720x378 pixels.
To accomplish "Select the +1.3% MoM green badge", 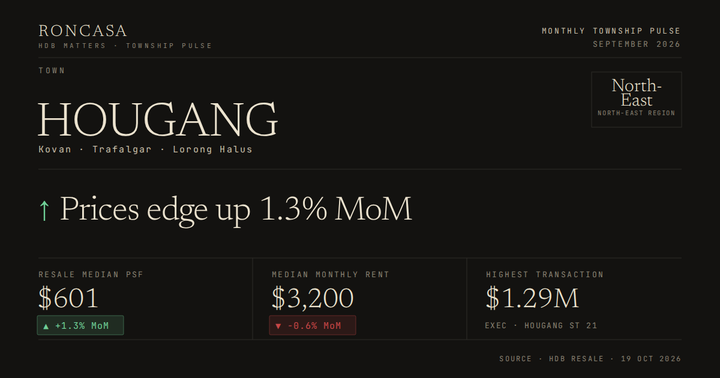I will [80, 325].
